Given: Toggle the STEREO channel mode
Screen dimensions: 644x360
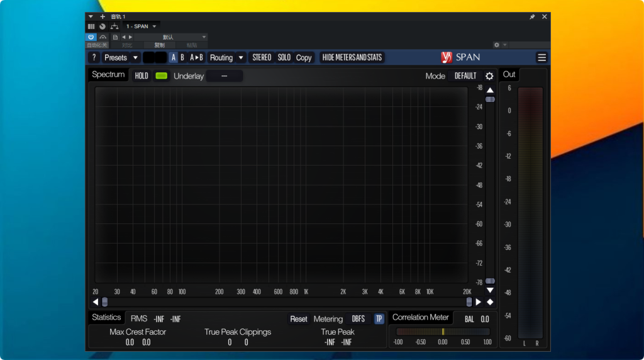Looking at the screenshot, I should click(262, 57).
